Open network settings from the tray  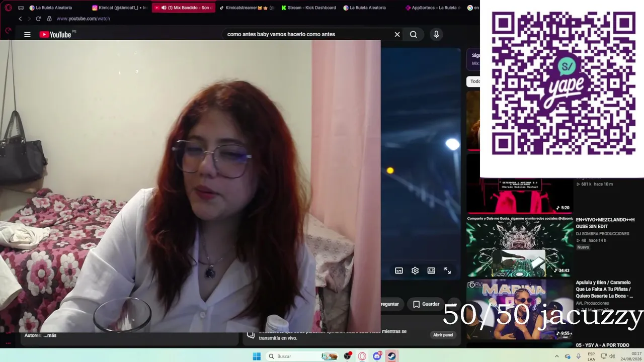604,356
